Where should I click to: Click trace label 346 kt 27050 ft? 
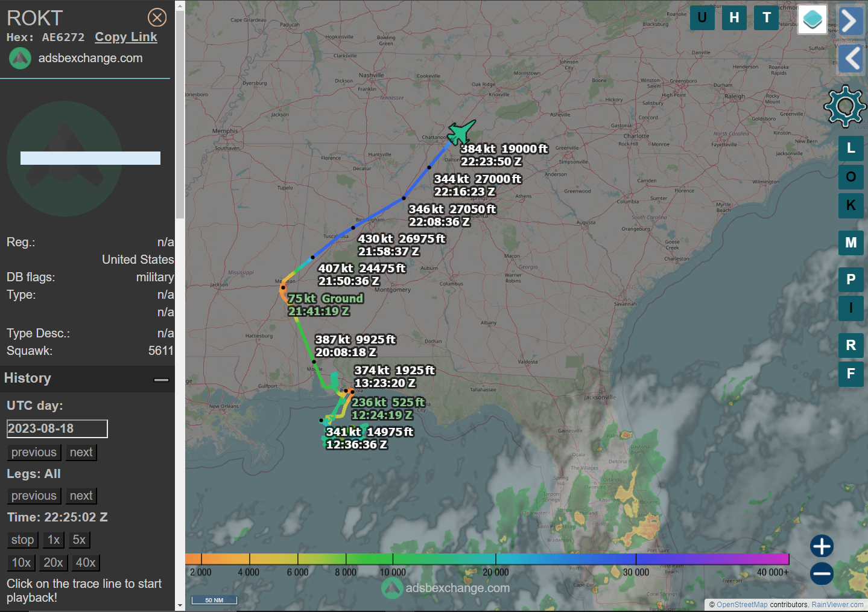pos(452,215)
